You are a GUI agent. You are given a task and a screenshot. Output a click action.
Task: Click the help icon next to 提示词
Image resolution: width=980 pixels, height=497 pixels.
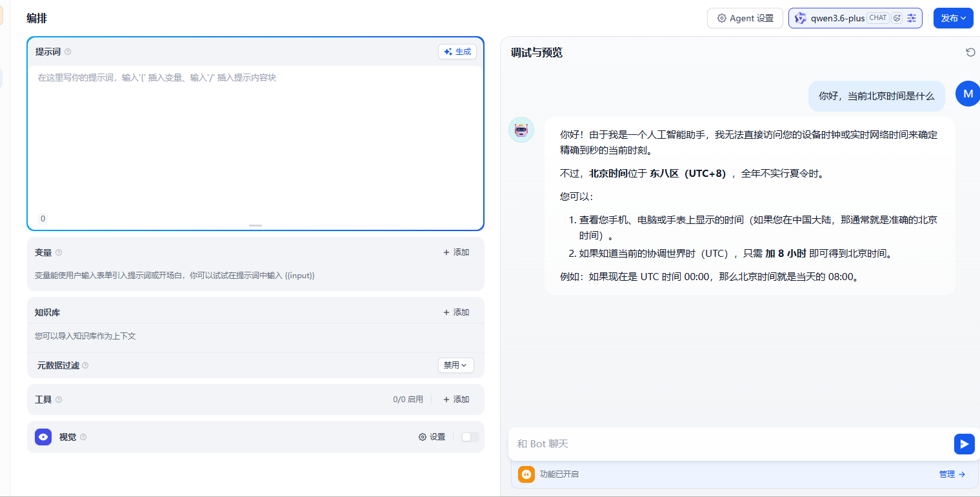(68, 52)
